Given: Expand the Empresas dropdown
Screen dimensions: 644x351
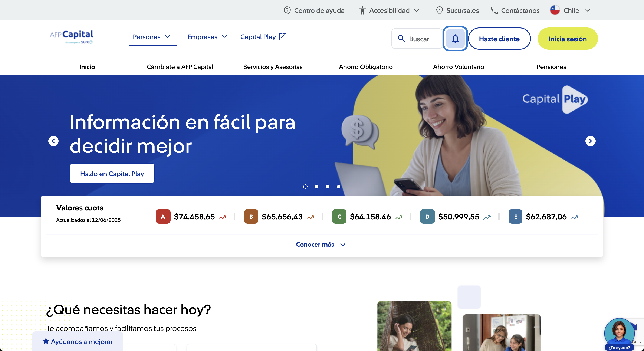Looking at the screenshot, I should pyautogui.click(x=224, y=36).
